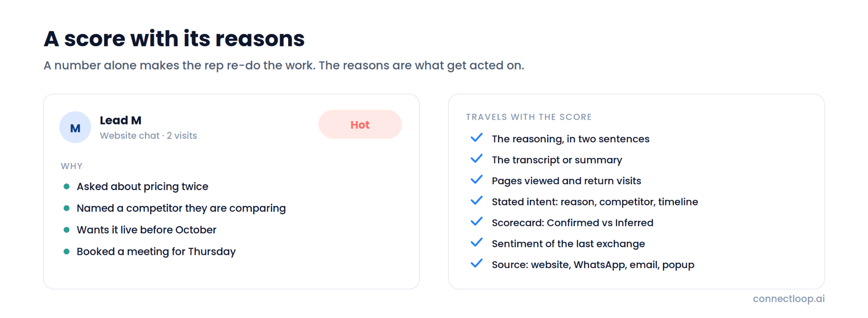Click the checkmark beside 'Sentiment of the last exchange'
The width and height of the screenshot is (868, 318).
click(476, 243)
